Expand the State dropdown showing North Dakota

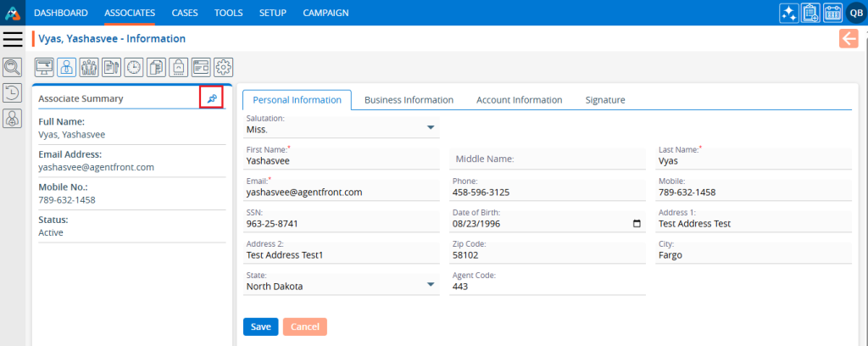pos(431,285)
